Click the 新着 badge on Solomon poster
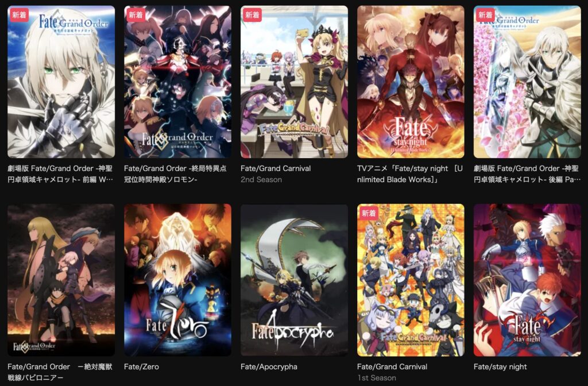 136,15
